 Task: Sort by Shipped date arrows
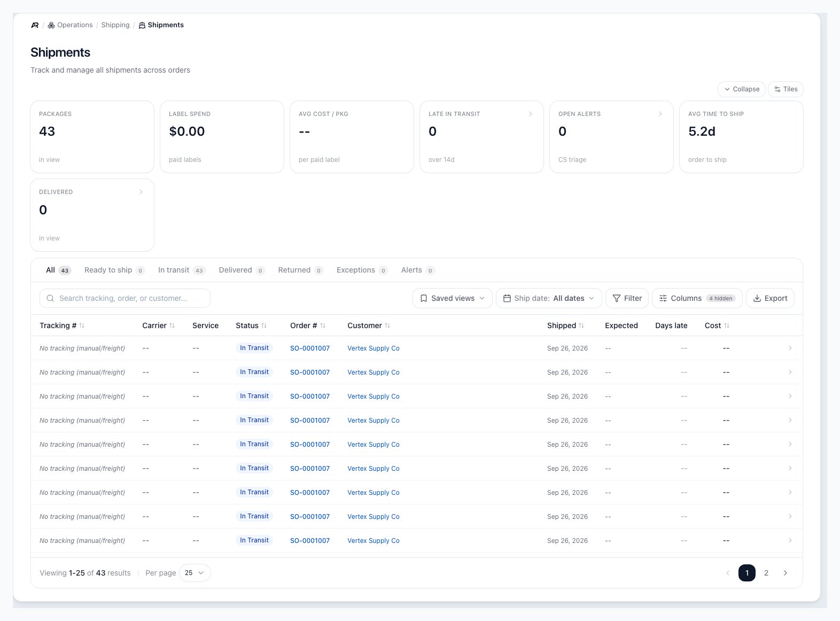pyautogui.click(x=581, y=325)
